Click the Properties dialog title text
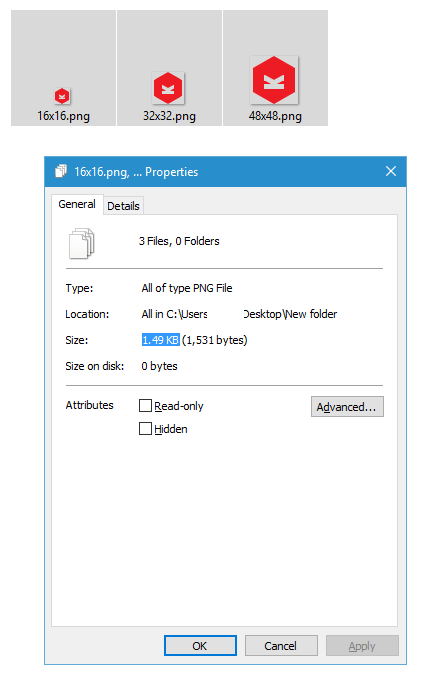 (136, 172)
